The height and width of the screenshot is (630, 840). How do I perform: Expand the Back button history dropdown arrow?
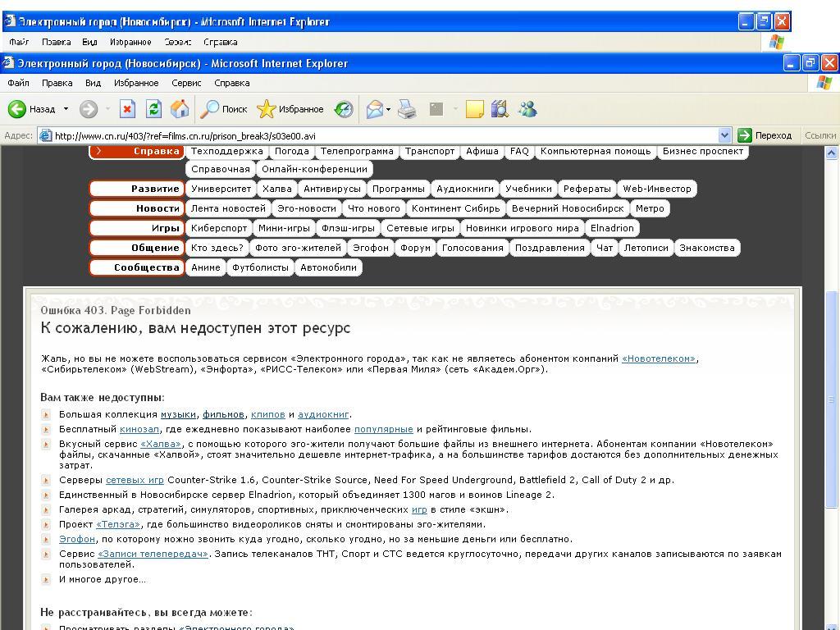click(x=66, y=109)
